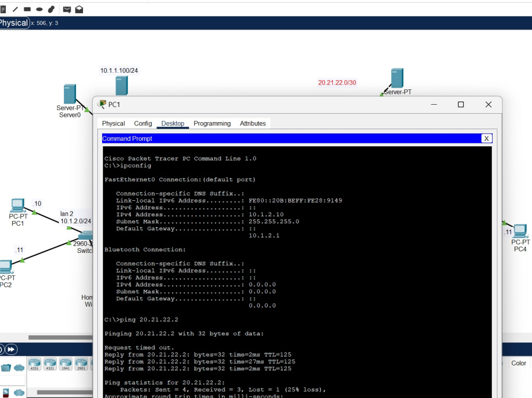Click the Fast Forward Time button

pyautogui.click(x=11, y=349)
